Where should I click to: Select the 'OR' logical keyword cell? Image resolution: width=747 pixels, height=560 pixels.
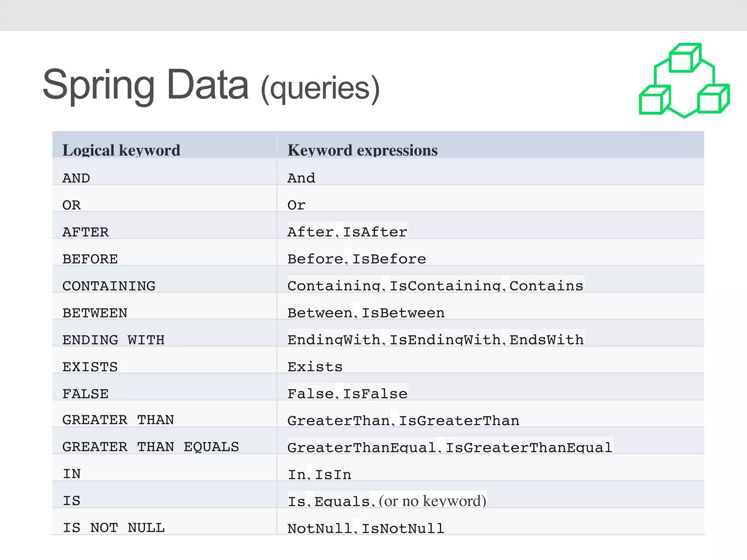pos(165,198)
